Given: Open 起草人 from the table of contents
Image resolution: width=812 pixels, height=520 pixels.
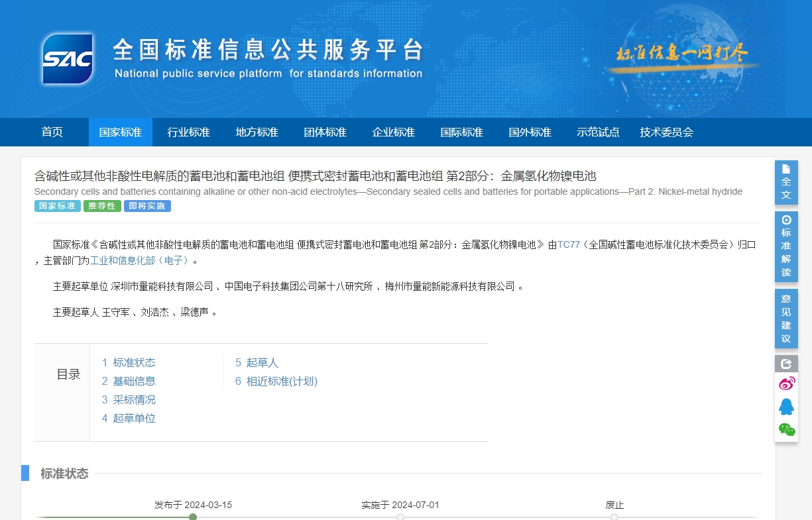Looking at the screenshot, I should 257,362.
